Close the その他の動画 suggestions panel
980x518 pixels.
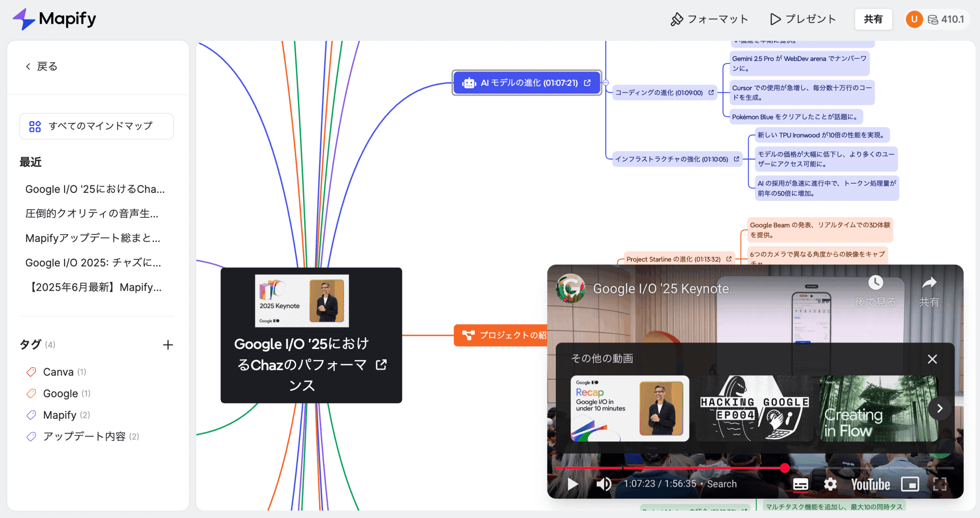(932, 359)
